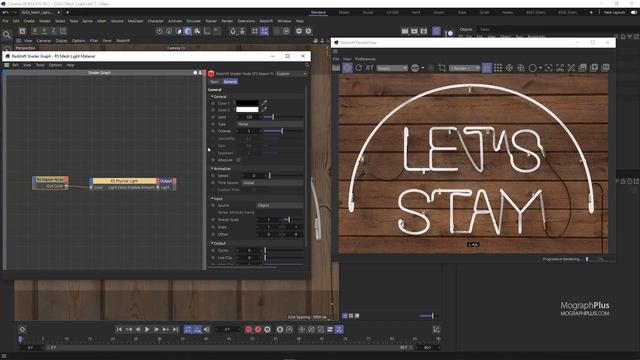640x360 pixels.
Task: Click the RenderView grid dots icon
Action: [498, 68]
